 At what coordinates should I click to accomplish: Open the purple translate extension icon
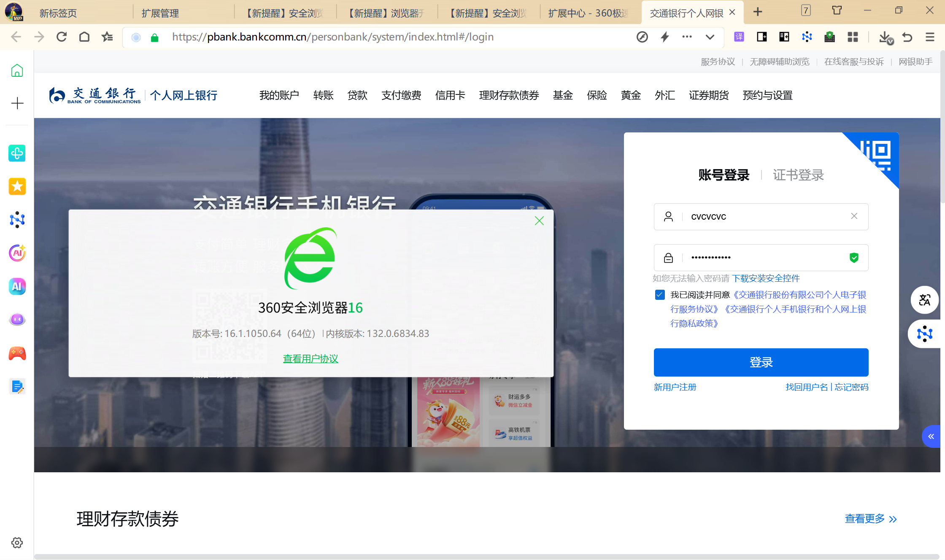[x=739, y=37]
